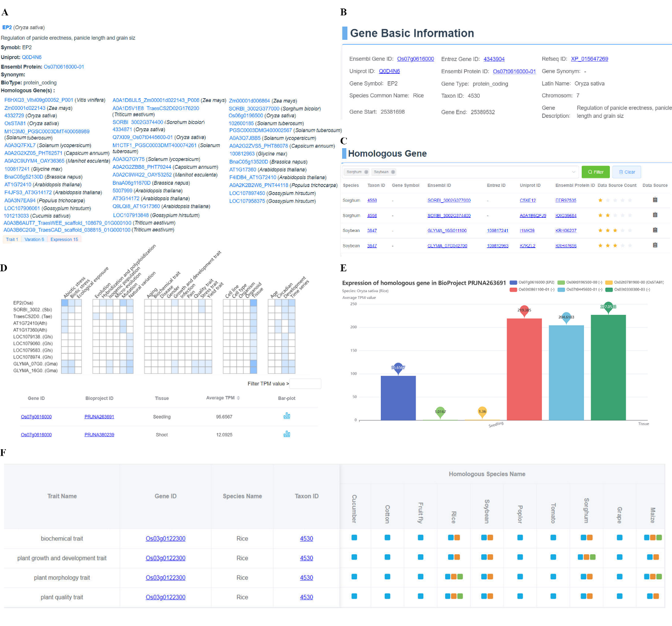
Task: Click data source clipboard icon for A0A1B6QFJ9 row
Action: tap(655, 215)
